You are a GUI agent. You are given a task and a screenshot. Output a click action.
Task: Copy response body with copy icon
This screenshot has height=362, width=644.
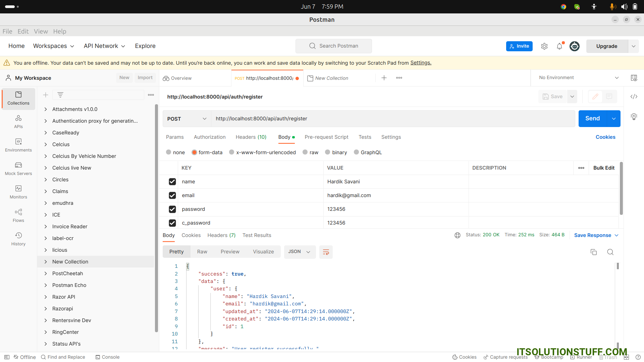click(593, 252)
